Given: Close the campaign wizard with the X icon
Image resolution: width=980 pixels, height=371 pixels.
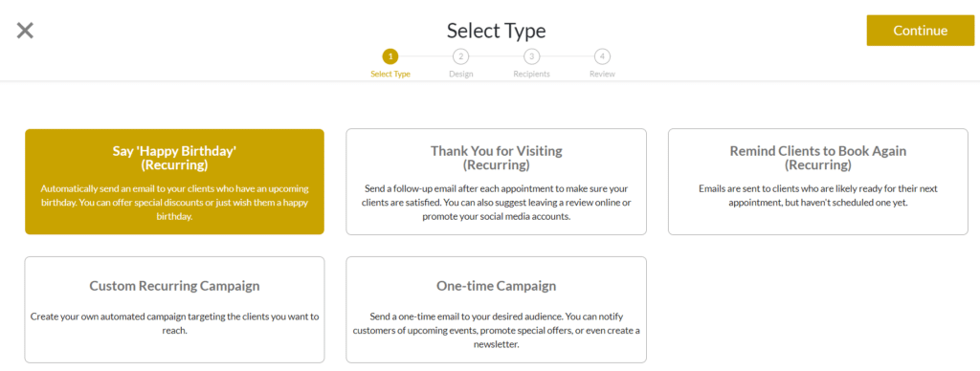Looking at the screenshot, I should (25, 31).
